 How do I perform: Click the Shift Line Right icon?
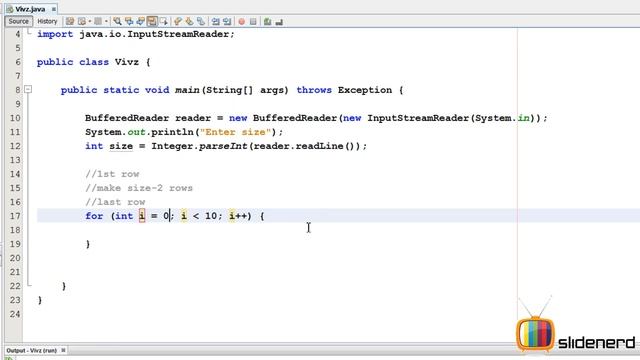(x=227, y=21)
